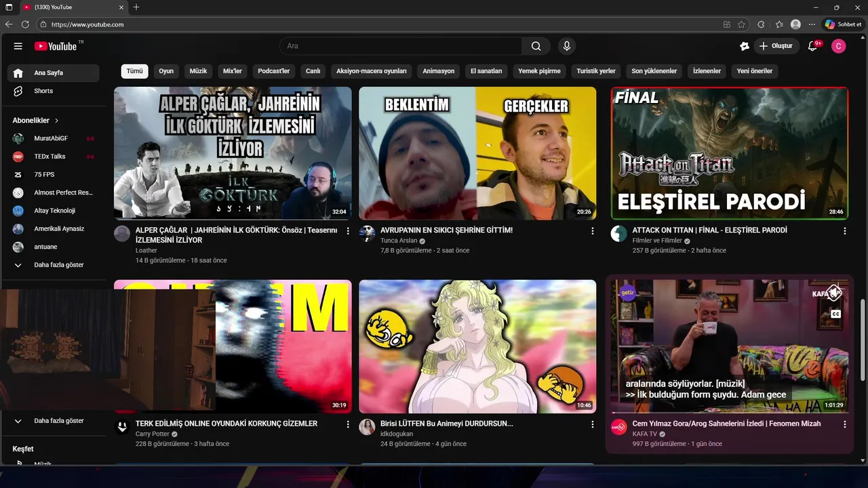Open browser extensions puzzle icon
Viewport: 868px width, 488px height.
(x=761, y=24)
